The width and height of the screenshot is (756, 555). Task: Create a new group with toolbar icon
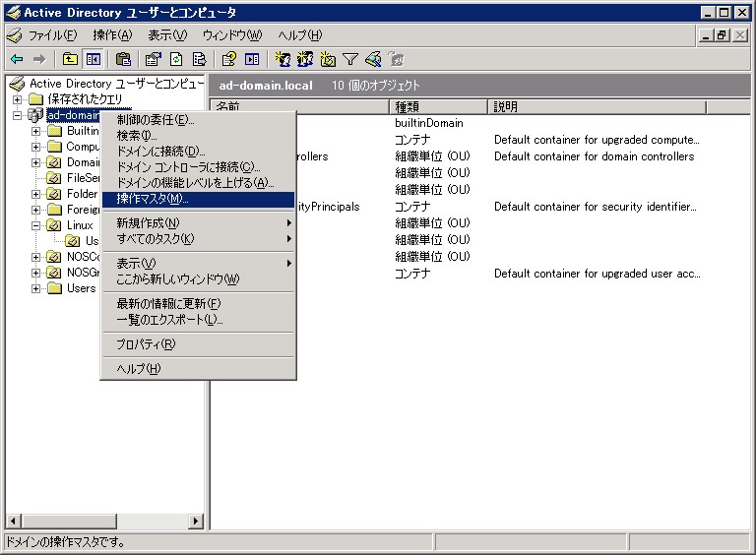point(305,59)
